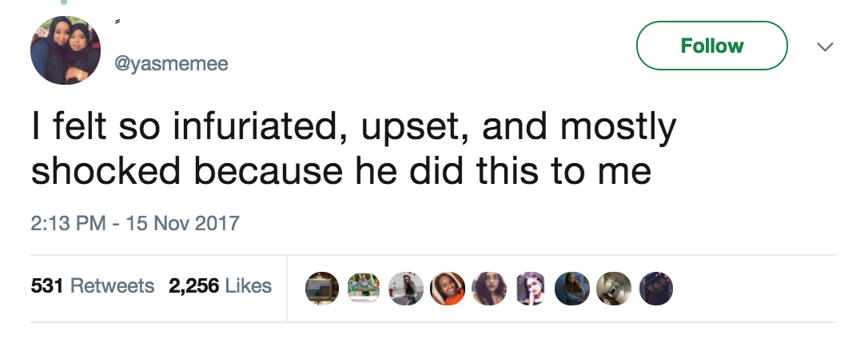
Task: View the 2,256 Likes list
Action: coord(220,285)
